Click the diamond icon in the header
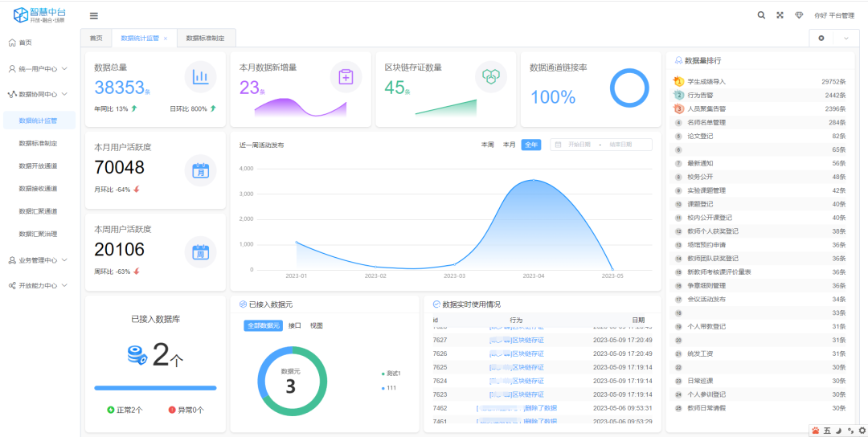Viewport: 868px width, 437px height. (799, 15)
